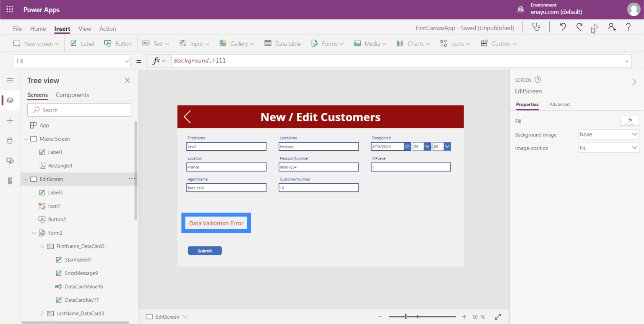Image resolution: width=644 pixels, height=324 pixels.
Task: Open the Media icon in left rail
Action: tap(10, 161)
